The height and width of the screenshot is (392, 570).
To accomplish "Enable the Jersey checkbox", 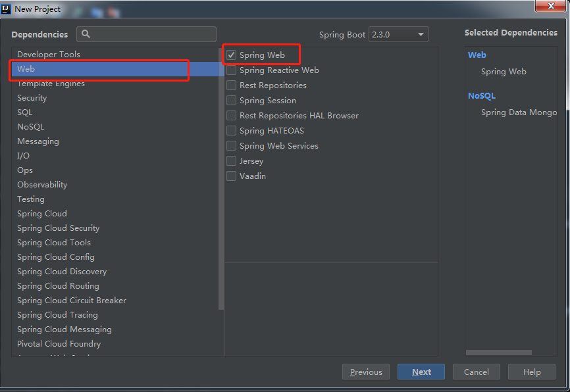I will 232,161.
